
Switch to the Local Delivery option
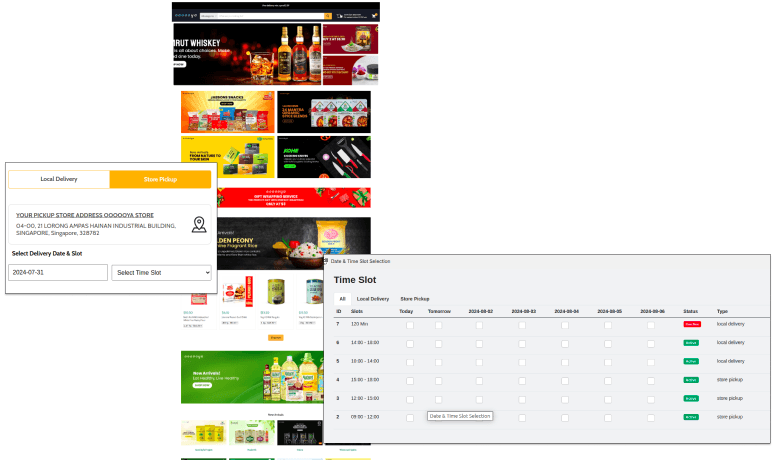click(x=59, y=179)
